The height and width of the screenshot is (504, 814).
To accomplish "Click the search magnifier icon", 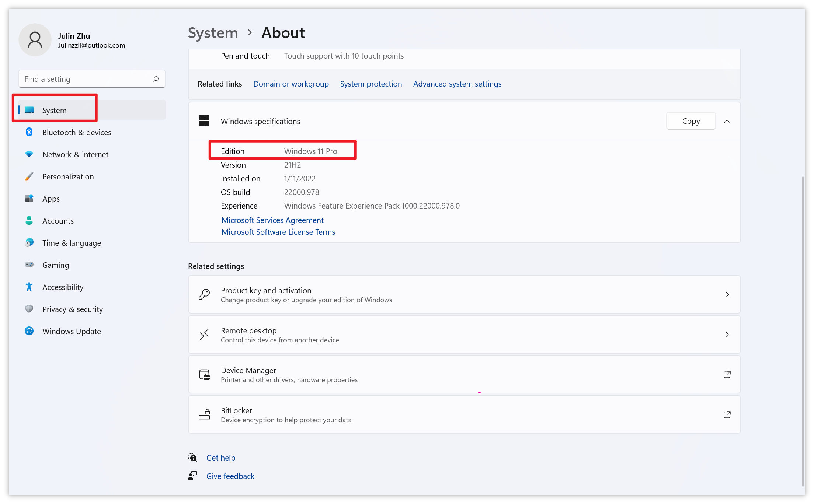I will pos(156,79).
